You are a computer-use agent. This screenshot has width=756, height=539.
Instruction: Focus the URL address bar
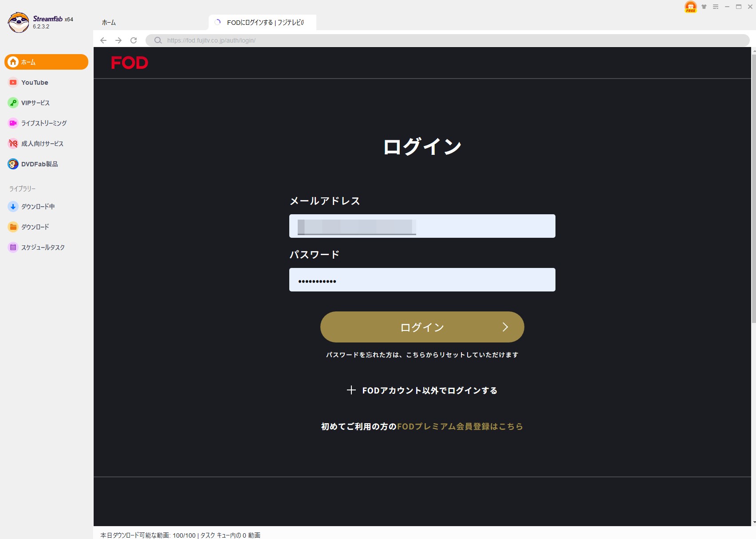tap(448, 40)
